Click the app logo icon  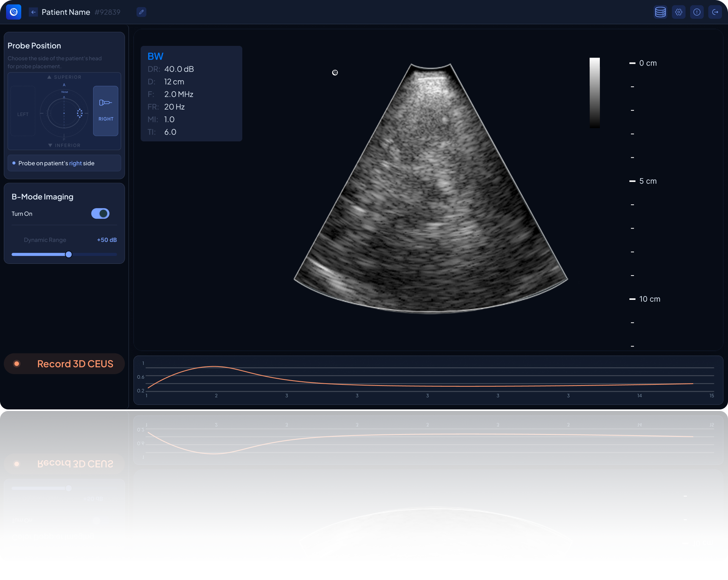[14, 12]
